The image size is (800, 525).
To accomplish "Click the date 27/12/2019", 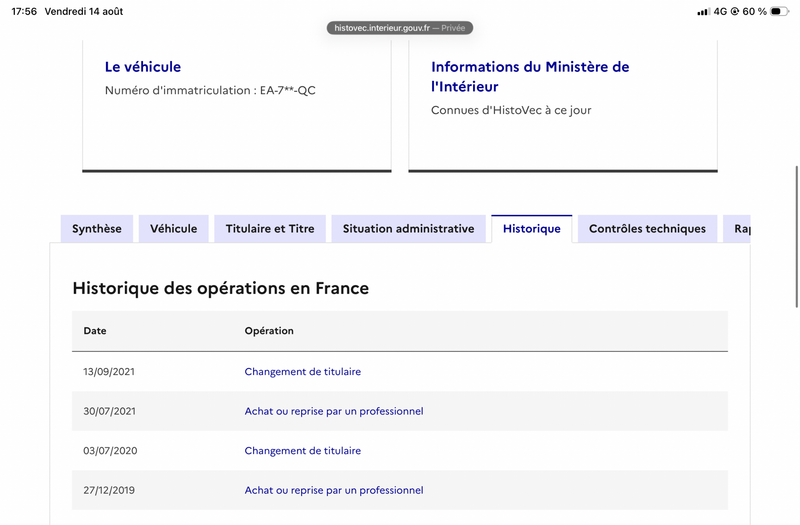I will (109, 490).
